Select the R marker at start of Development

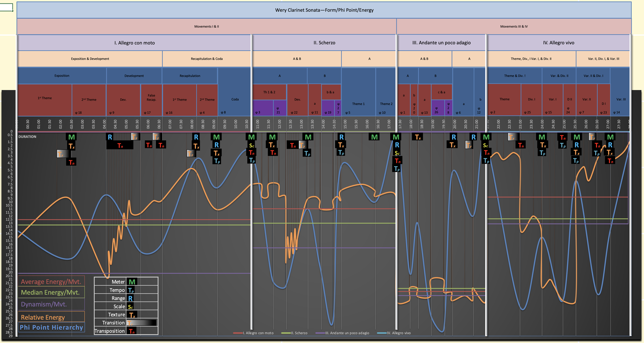[x=110, y=137]
